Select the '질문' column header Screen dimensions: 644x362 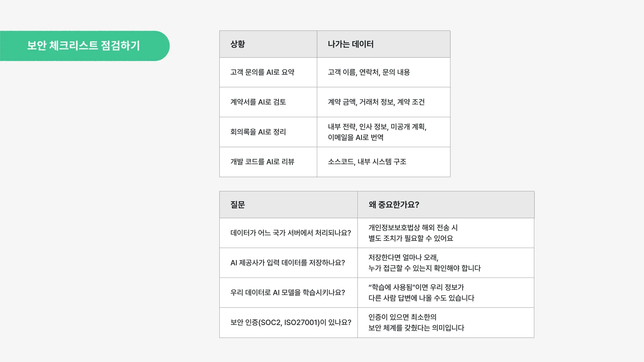[238, 205]
